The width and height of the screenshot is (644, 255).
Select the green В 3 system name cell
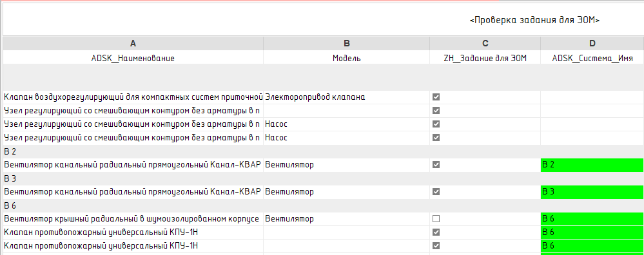tap(592, 192)
